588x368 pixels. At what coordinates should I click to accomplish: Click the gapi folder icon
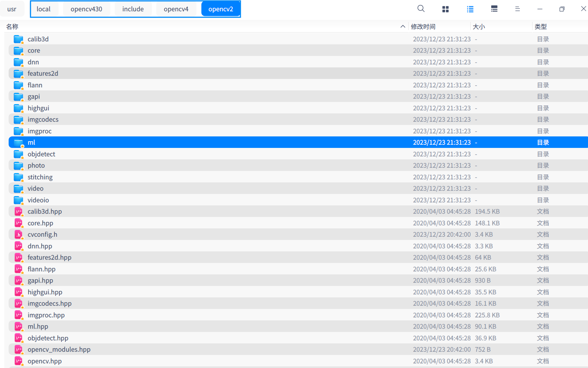point(18,97)
